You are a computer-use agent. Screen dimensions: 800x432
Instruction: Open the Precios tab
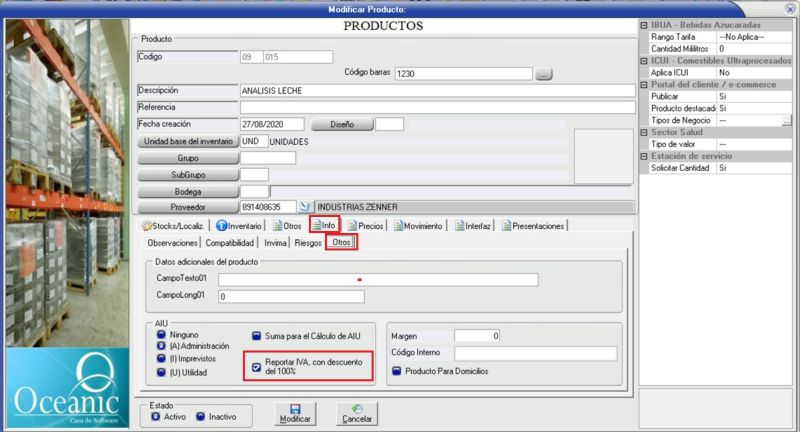click(x=364, y=226)
